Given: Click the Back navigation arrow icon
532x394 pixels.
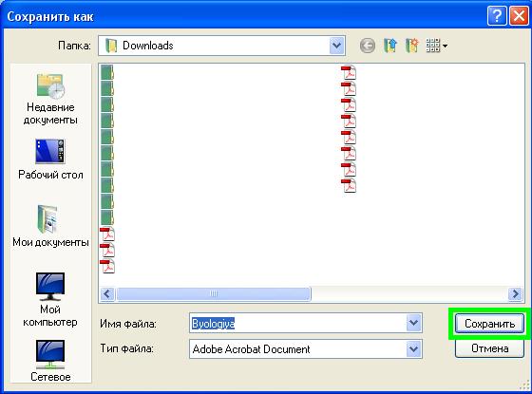Looking at the screenshot, I should pos(368,46).
